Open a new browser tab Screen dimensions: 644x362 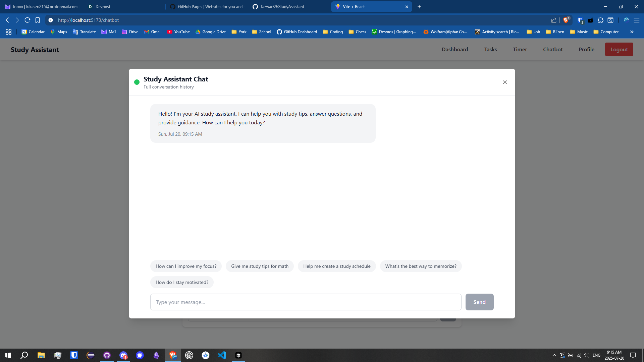[419, 7]
